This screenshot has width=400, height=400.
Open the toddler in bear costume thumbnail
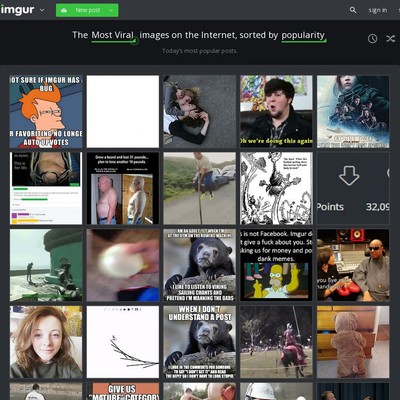pyautogui.click(x=353, y=342)
